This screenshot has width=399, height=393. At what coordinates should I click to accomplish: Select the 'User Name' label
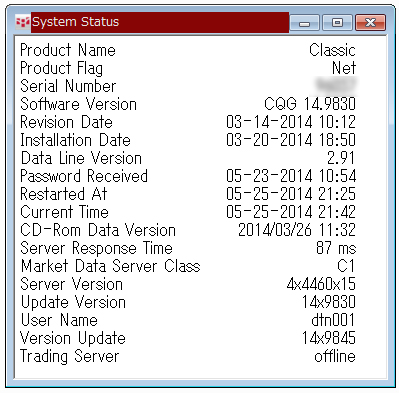pos(59,320)
